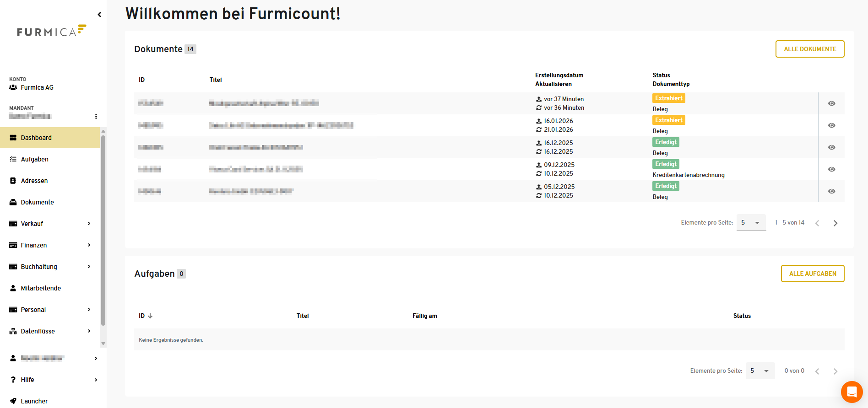Select Mitarbeitende in the sidebar

(41, 288)
